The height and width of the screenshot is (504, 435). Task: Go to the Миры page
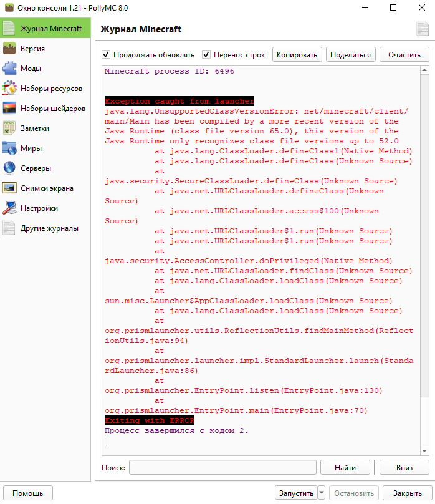pyautogui.click(x=45, y=148)
